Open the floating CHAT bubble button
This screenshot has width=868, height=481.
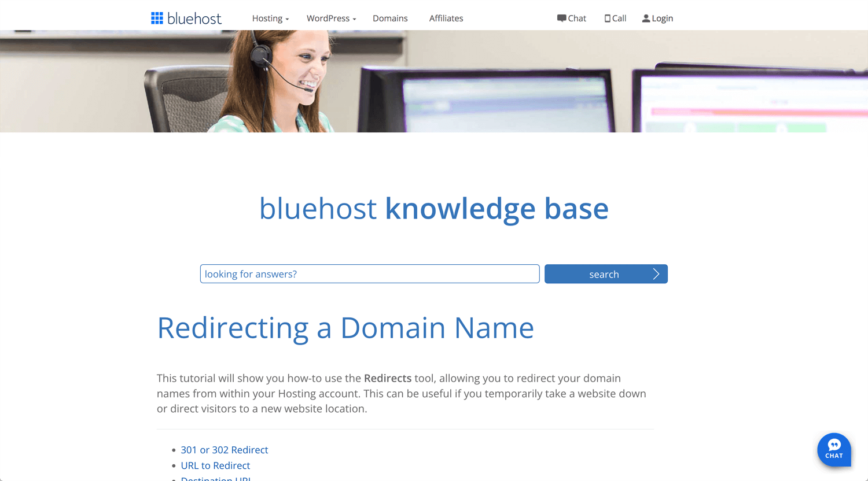pyautogui.click(x=834, y=450)
